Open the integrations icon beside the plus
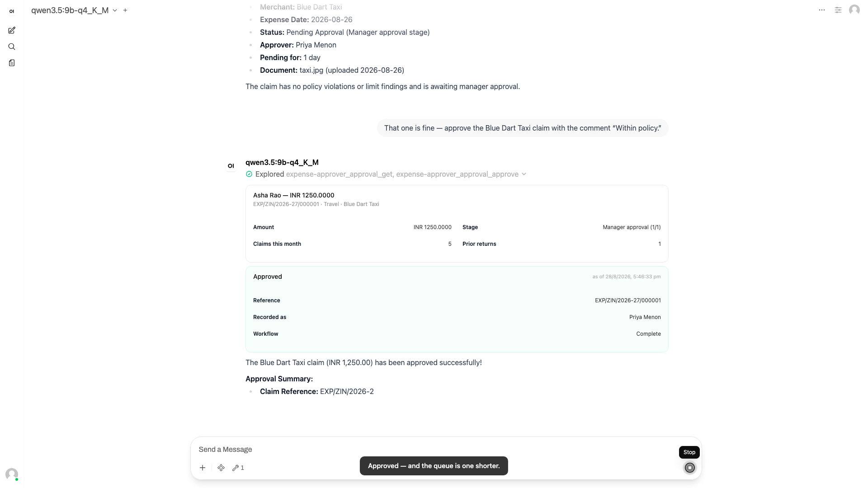Viewport: 868px width, 488px height. point(221,468)
